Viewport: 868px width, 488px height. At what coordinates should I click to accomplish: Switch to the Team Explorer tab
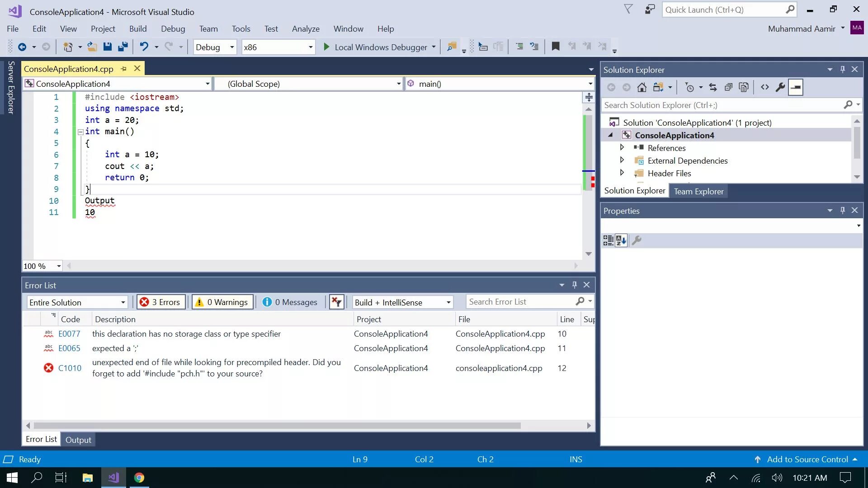pyautogui.click(x=698, y=191)
